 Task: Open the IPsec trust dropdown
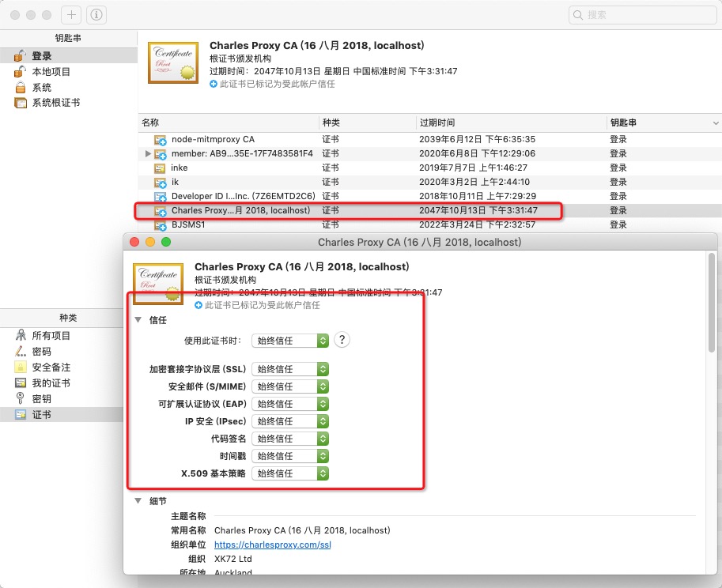tap(290, 421)
